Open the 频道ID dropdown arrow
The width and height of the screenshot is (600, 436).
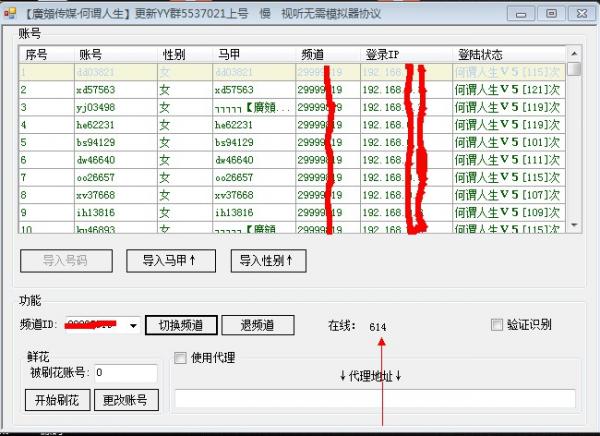click(x=133, y=326)
